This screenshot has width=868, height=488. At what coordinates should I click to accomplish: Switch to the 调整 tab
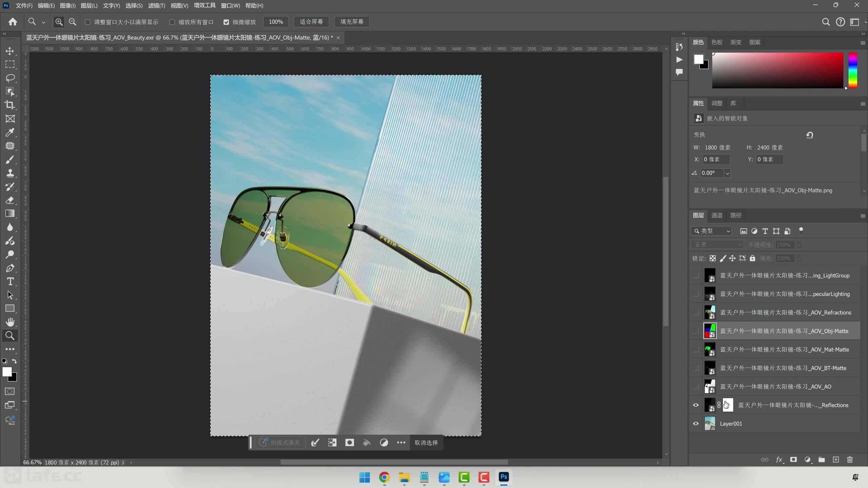(x=717, y=103)
